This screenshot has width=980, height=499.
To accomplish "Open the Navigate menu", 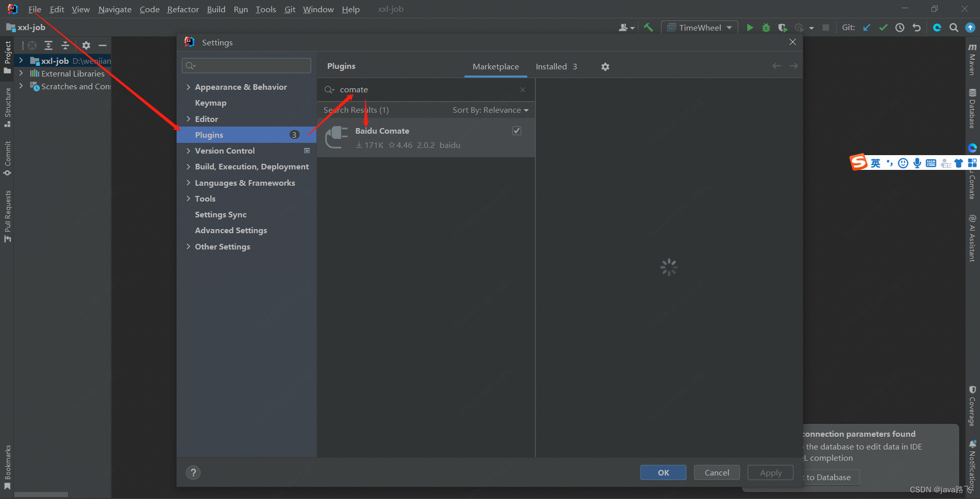I will [x=115, y=9].
